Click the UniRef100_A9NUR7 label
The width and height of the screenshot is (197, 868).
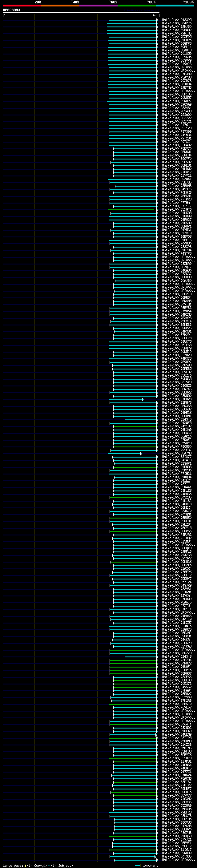tap(177, 101)
